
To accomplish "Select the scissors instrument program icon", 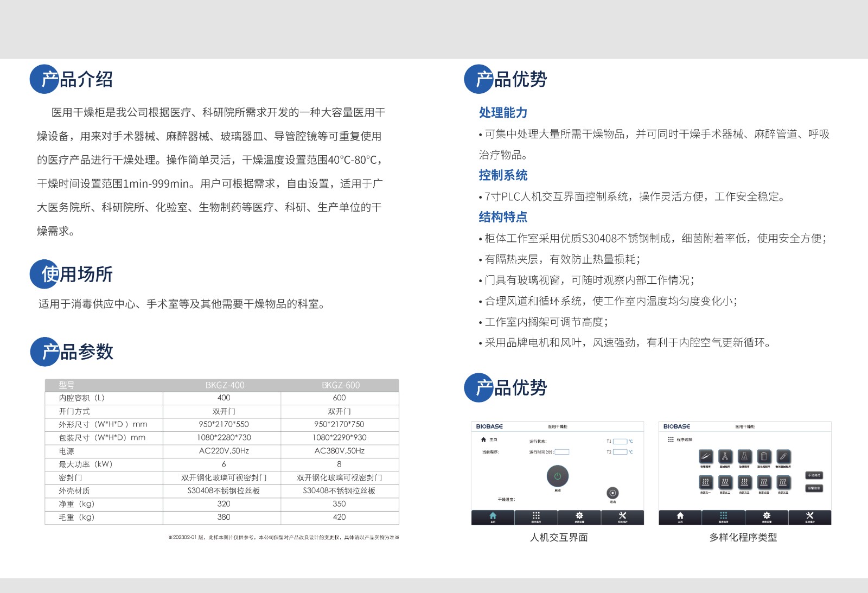I will click(x=725, y=457).
